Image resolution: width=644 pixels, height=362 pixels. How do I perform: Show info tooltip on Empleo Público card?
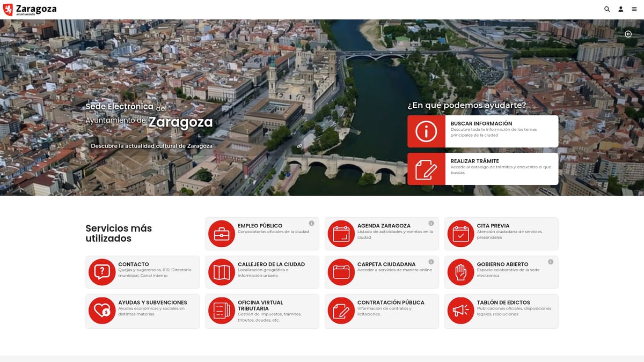click(x=311, y=223)
